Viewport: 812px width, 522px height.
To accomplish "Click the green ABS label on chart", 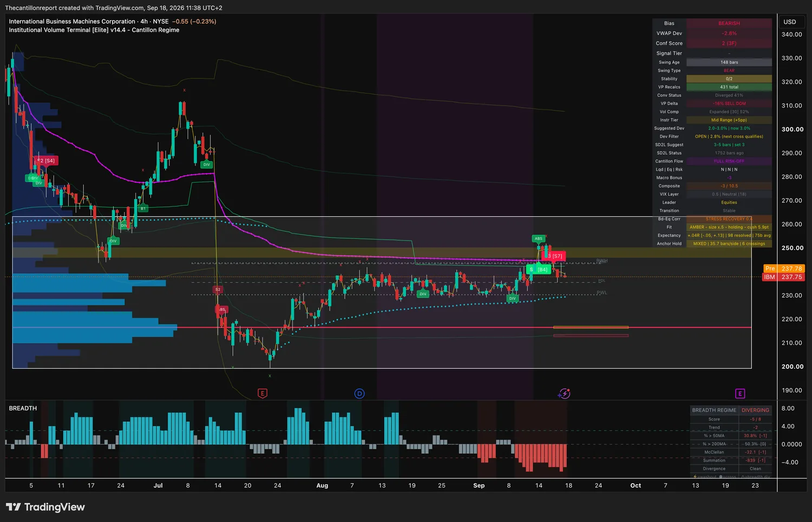I will pos(538,239).
